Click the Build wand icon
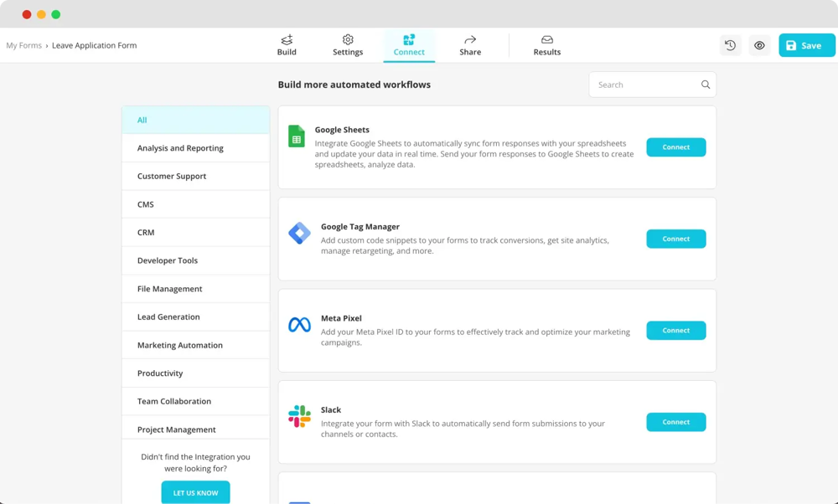 [287, 39]
